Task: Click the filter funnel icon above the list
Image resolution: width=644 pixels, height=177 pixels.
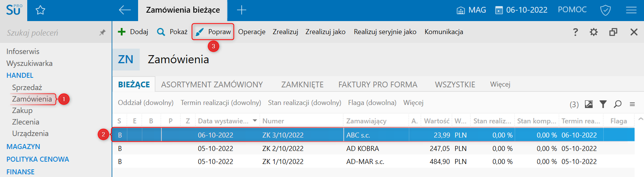Action: coord(603,104)
